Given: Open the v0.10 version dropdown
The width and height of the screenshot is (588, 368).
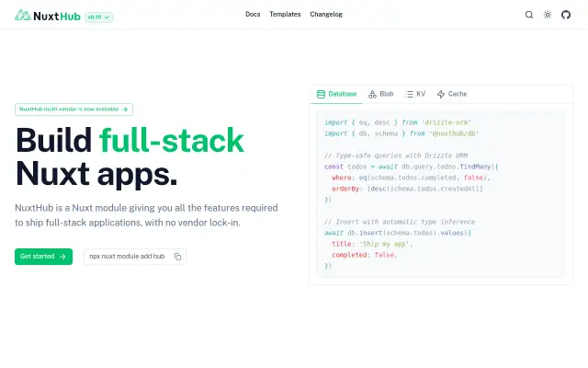Looking at the screenshot, I should [x=99, y=17].
